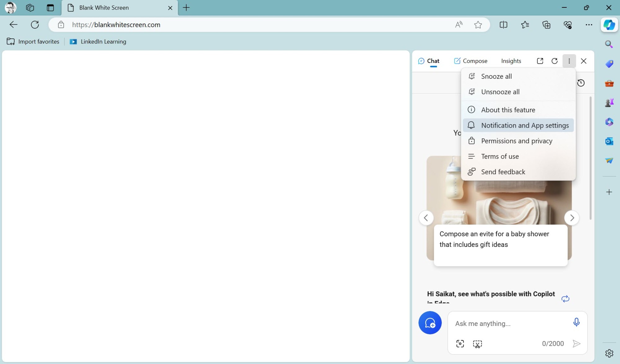Screen dimensions: 620x364
Task: Switch to the Compose tab
Action: 471,61
